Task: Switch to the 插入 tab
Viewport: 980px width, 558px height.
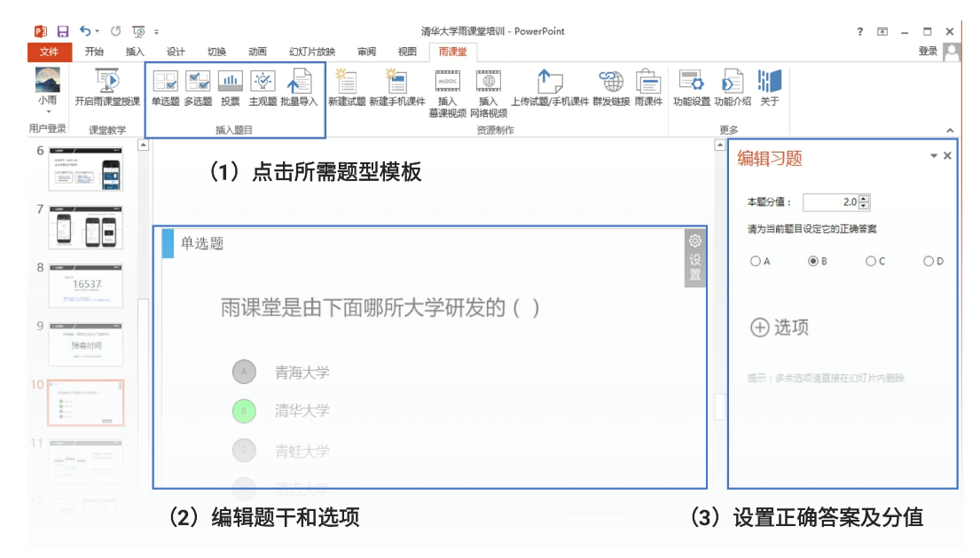Action: [135, 51]
